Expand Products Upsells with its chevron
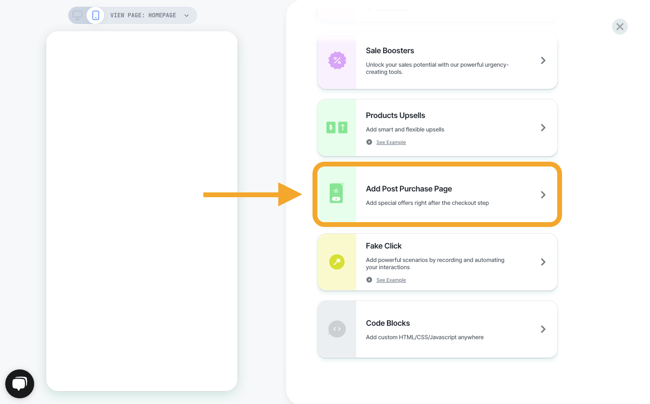Image resolution: width=650 pixels, height=404 pixels. click(543, 128)
